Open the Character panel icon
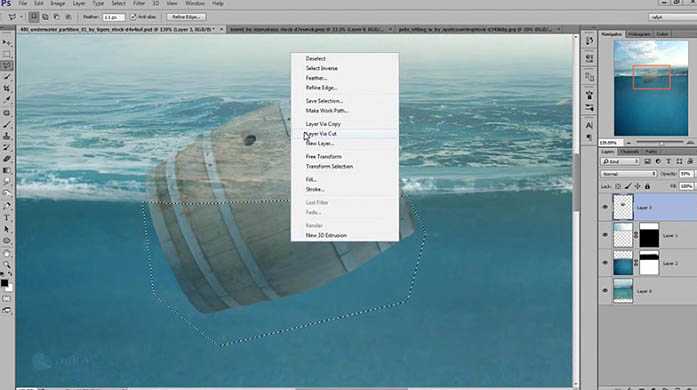 589,125
